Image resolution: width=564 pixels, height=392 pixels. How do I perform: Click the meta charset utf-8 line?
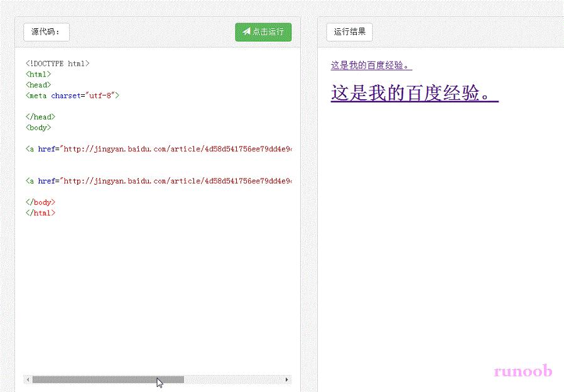[x=71, y=95]
